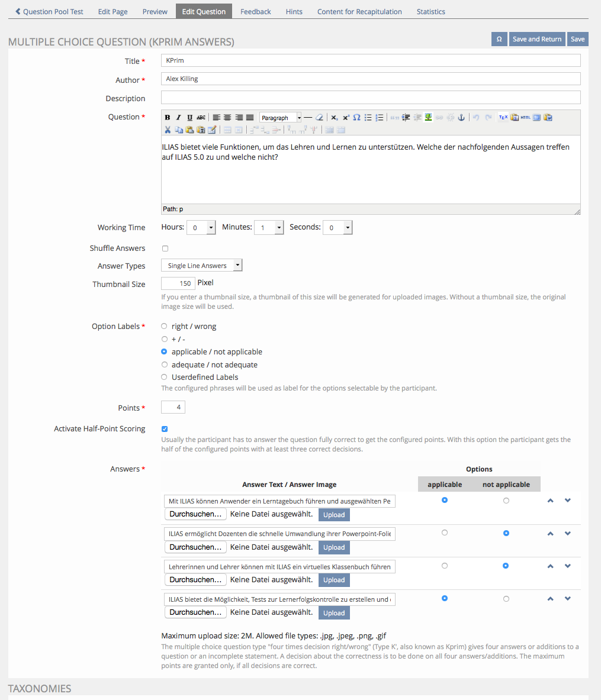Click Upload button for the first answer
This screenshot has height=700, width=601.
pos(334,515)
